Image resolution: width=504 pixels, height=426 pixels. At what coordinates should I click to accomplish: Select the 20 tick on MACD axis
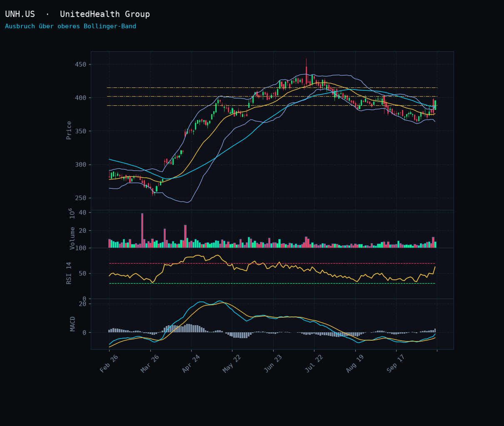coord(82,304)
